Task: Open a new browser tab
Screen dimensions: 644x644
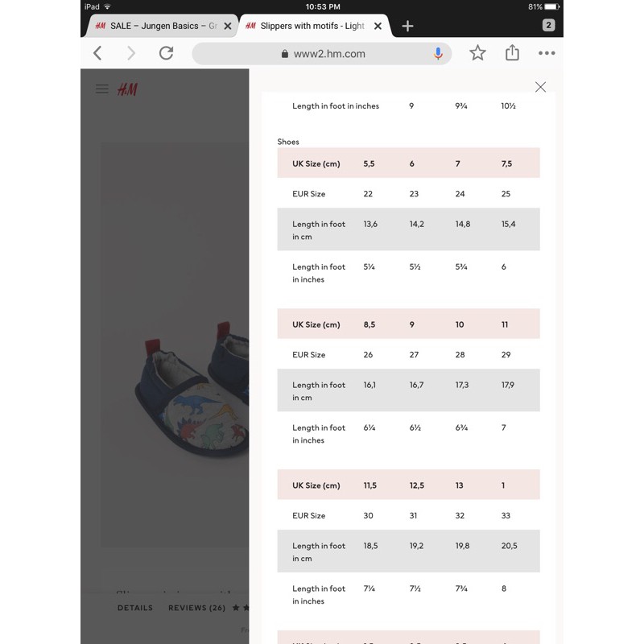Action: click(407, 26)
